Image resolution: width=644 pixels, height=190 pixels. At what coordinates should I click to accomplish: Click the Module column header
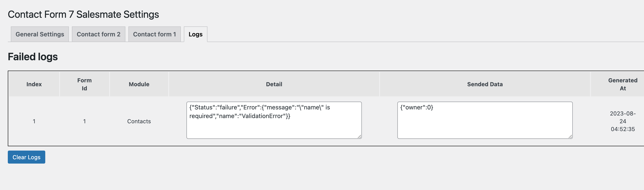tap(139, 84)
